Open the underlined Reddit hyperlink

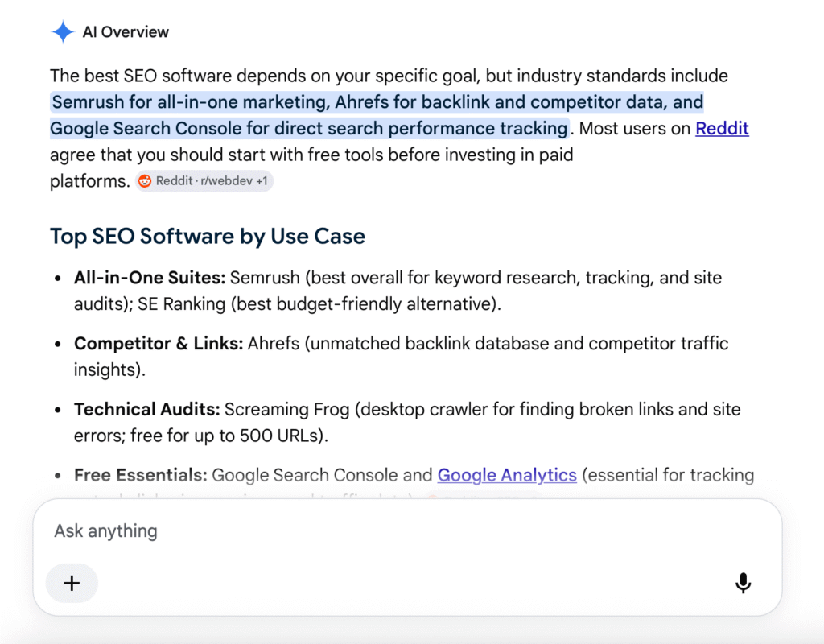[722, 128]
